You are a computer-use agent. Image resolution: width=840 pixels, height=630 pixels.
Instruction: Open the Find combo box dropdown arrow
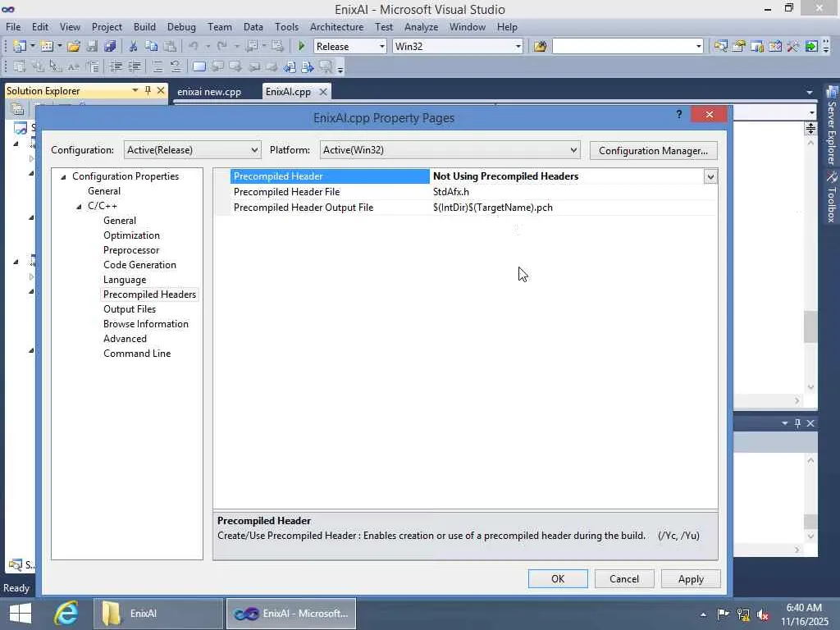click(x=699, y=47)
